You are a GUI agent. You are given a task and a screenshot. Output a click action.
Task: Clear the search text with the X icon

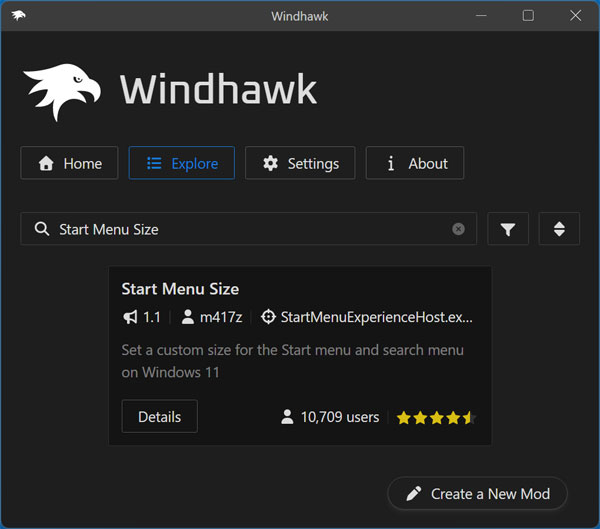point(458,229)
